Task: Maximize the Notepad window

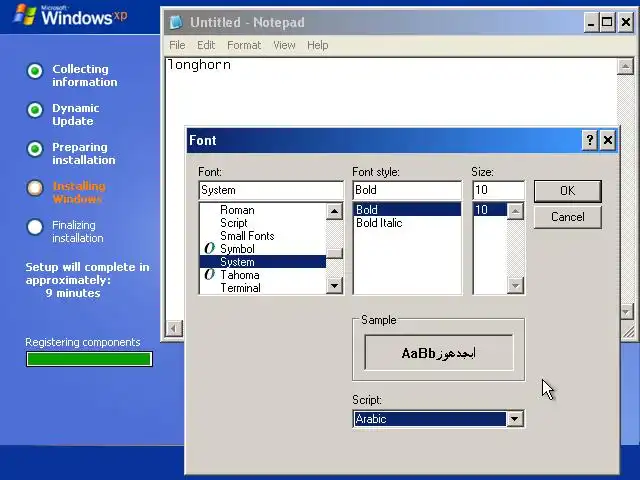Action: pos(607,22)
